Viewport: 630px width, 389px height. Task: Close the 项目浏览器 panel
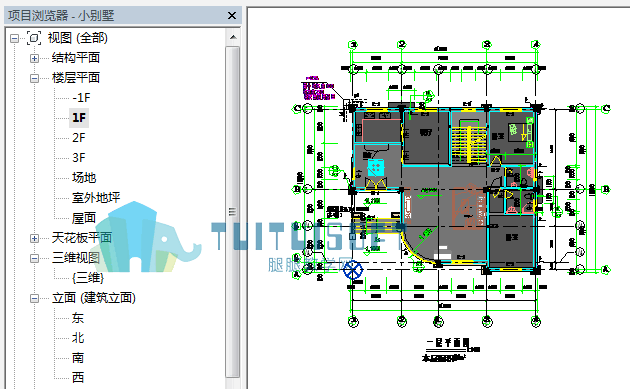pos(232,16)
